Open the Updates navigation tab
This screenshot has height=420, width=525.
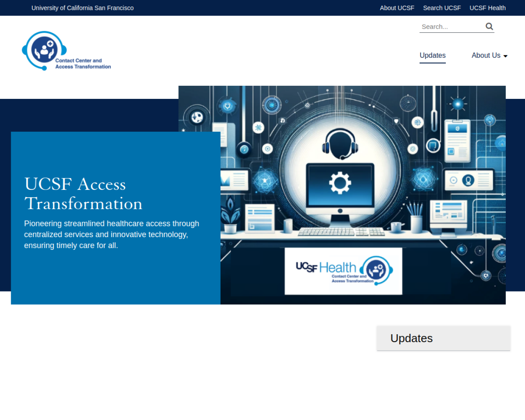[432, 55]
